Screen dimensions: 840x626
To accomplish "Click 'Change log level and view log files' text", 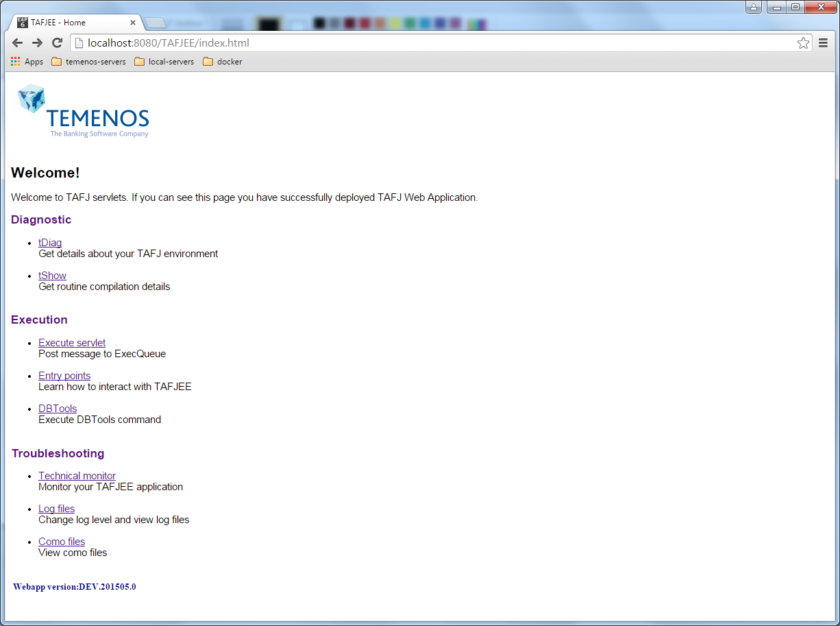I will (x=114, y=520).
